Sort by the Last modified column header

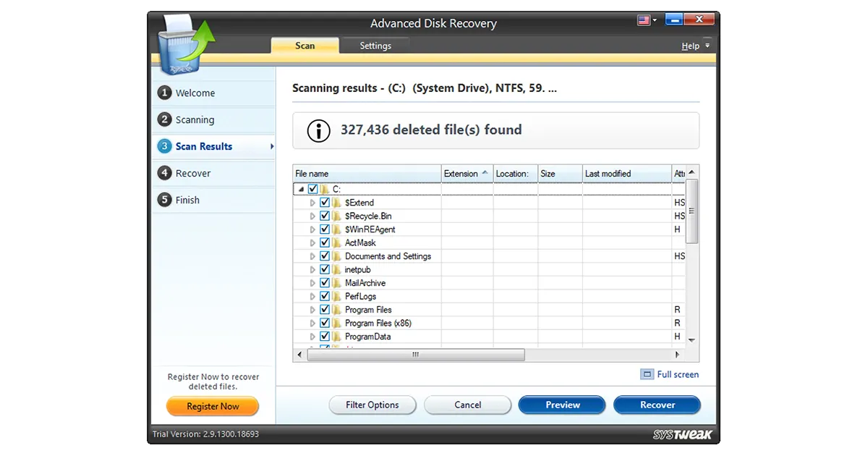tap(626, 174)
